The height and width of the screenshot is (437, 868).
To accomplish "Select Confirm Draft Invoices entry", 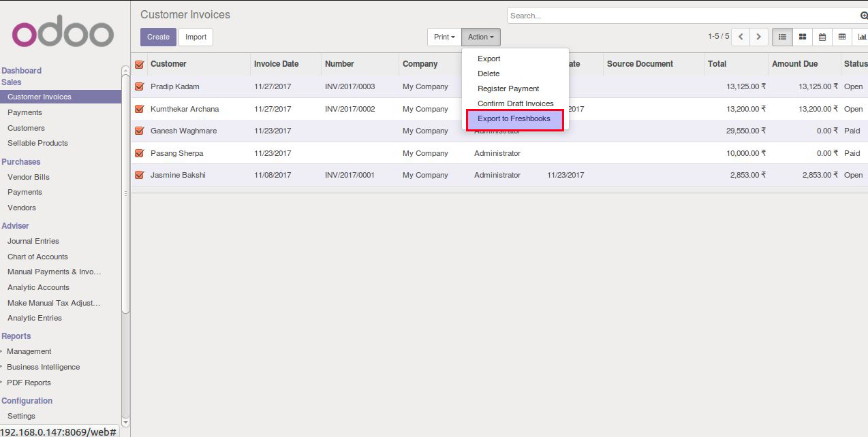I will (515, 103).
